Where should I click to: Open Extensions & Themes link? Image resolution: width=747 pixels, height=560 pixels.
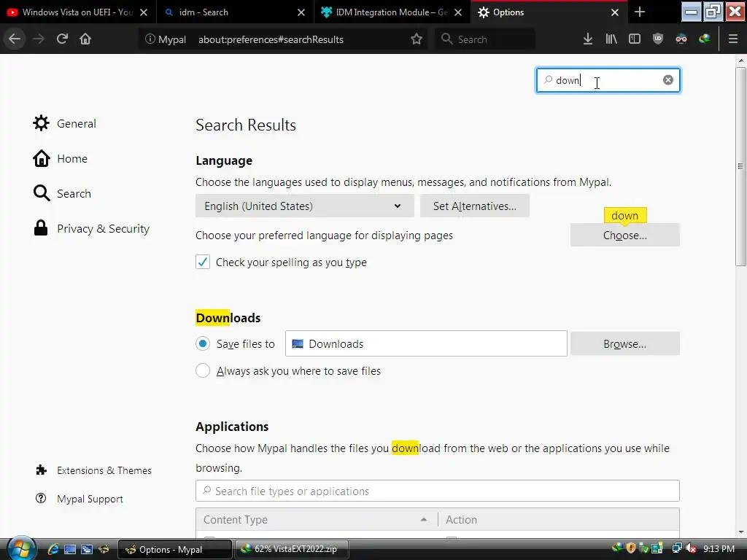tap(93, 470)
